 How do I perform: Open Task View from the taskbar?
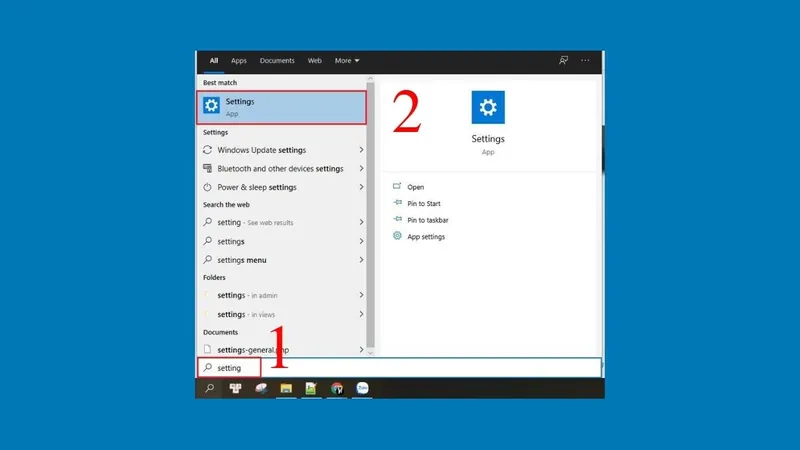coord(236,388)
